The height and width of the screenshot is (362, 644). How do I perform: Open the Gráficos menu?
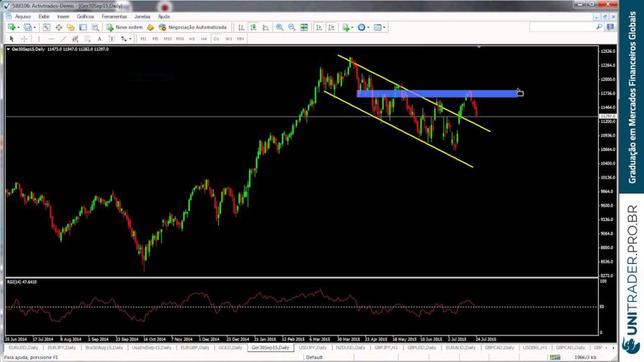pyautogui.click(x=86, y=16)
